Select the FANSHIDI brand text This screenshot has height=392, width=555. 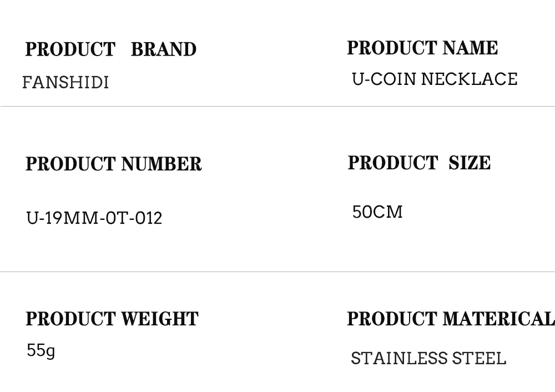(x=65, y=83)
